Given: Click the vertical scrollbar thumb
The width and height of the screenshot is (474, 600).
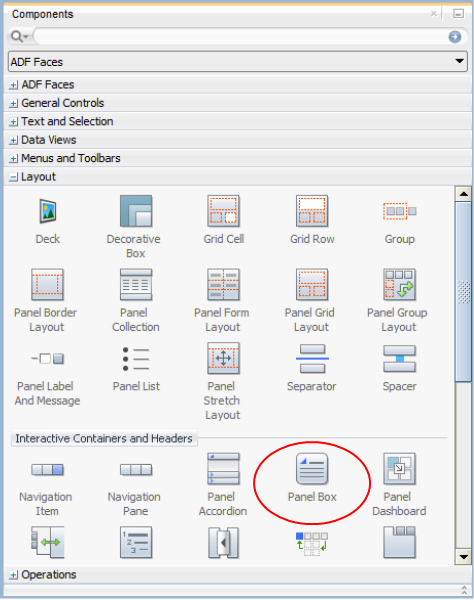Looking at the screenshot, I should (x=464, y=292).
